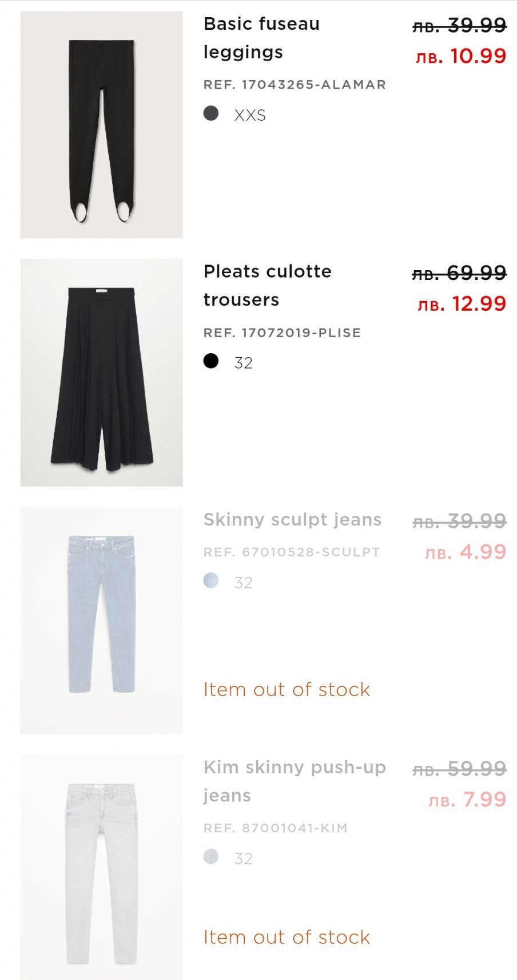Tap the pale grey swatch on Kim jeans
517x980 pixels.
pos(211,857)
